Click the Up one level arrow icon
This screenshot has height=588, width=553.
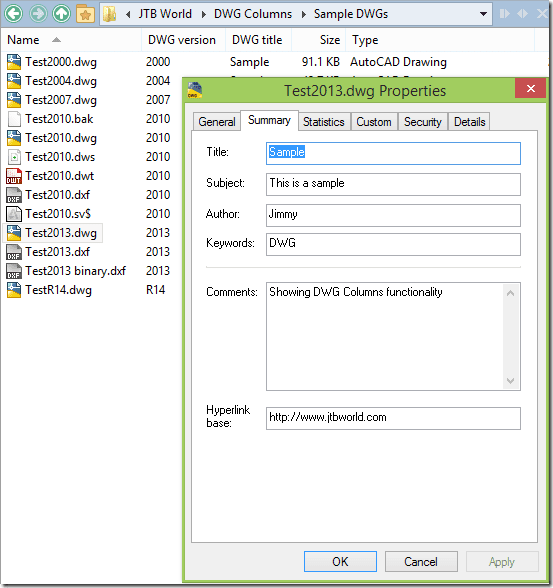[61, 14]
